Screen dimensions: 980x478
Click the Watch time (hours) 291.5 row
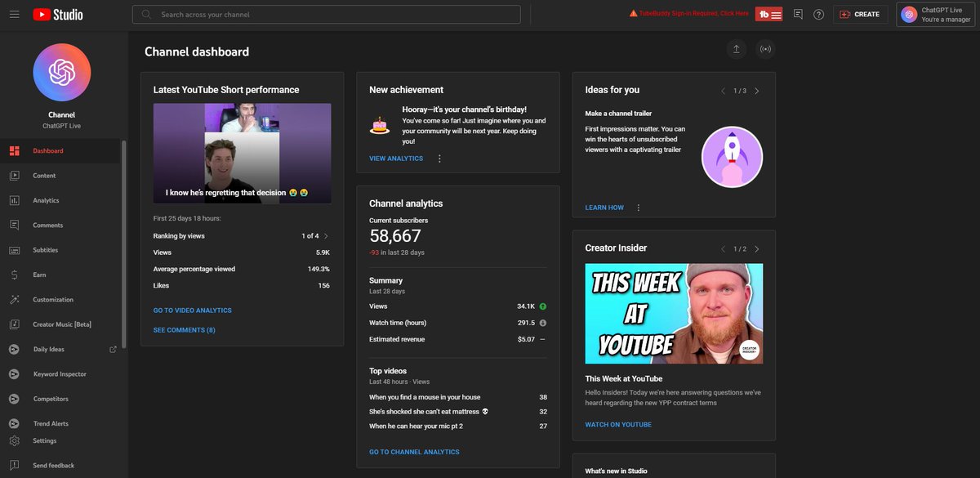tap(458, 323)
